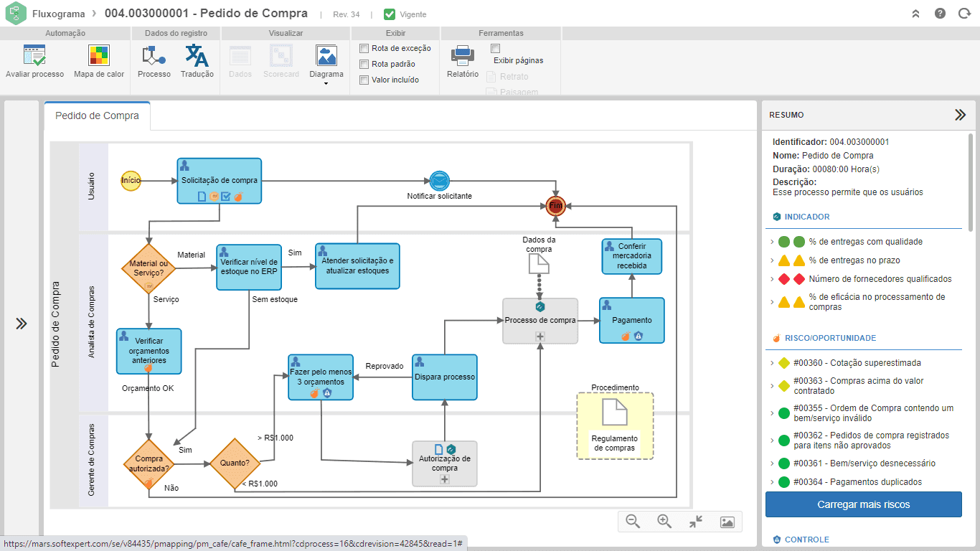
Task: Zoom out the diagram
Action: [633, 522]
